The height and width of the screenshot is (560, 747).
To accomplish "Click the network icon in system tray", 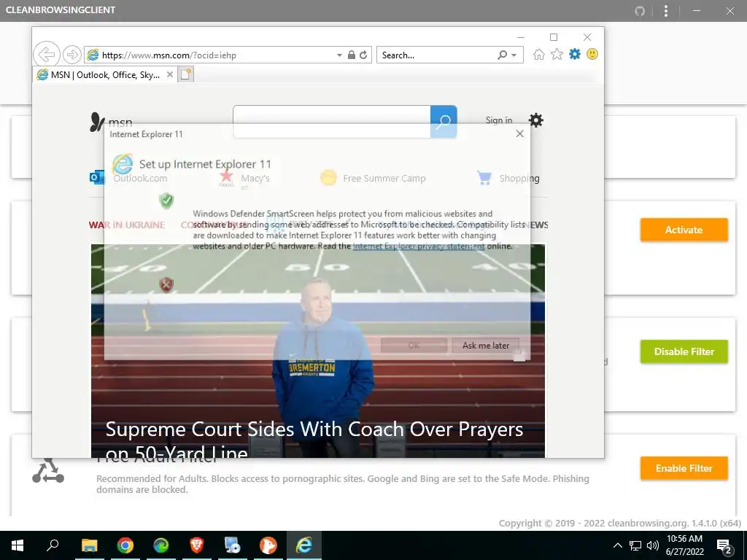I will click(635, 545).
